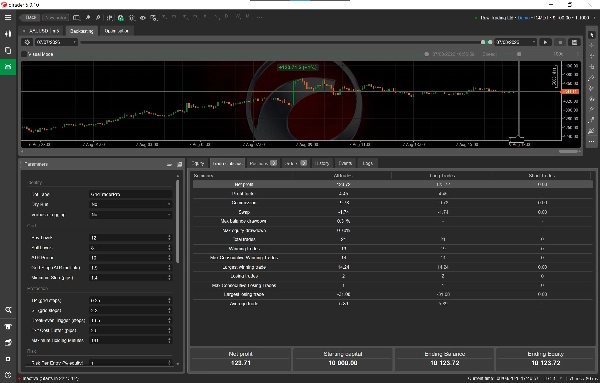
Task: Select the crosshair tool in right toolbar
Action: tap(592, 46)
